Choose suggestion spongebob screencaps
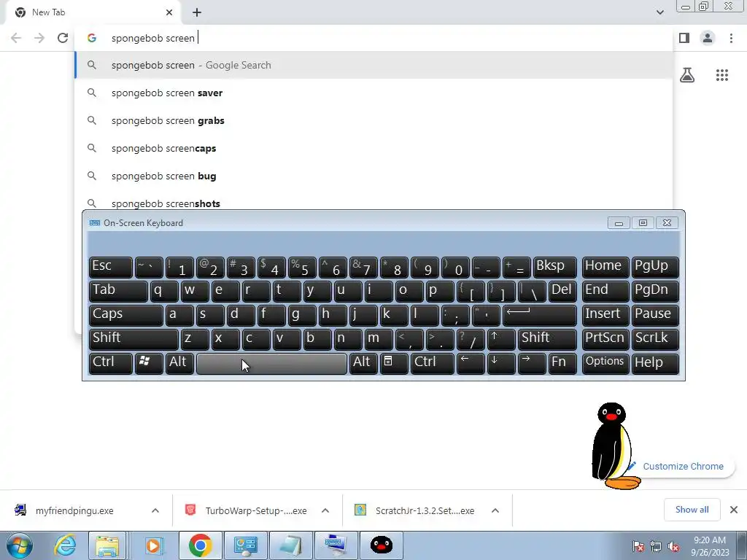 coord(373,148)
